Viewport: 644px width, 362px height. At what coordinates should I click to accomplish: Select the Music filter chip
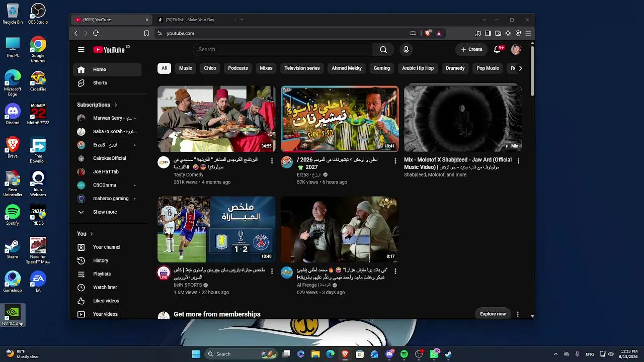186,68
